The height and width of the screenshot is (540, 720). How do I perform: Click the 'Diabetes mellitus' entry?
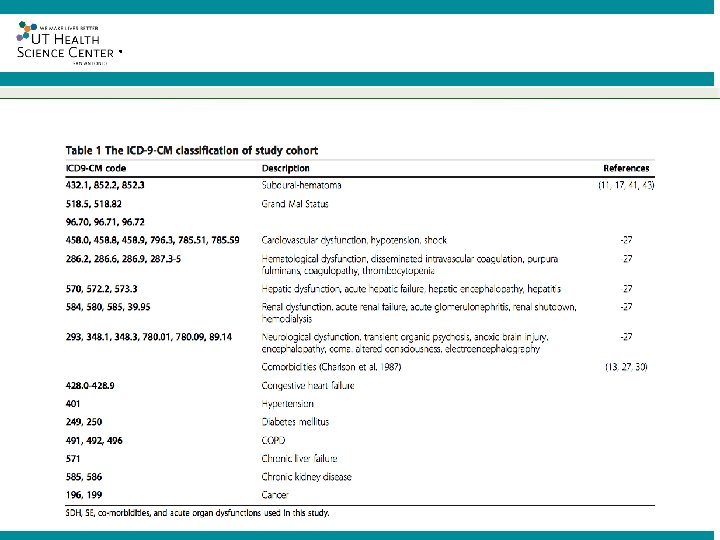pos(295,422)
